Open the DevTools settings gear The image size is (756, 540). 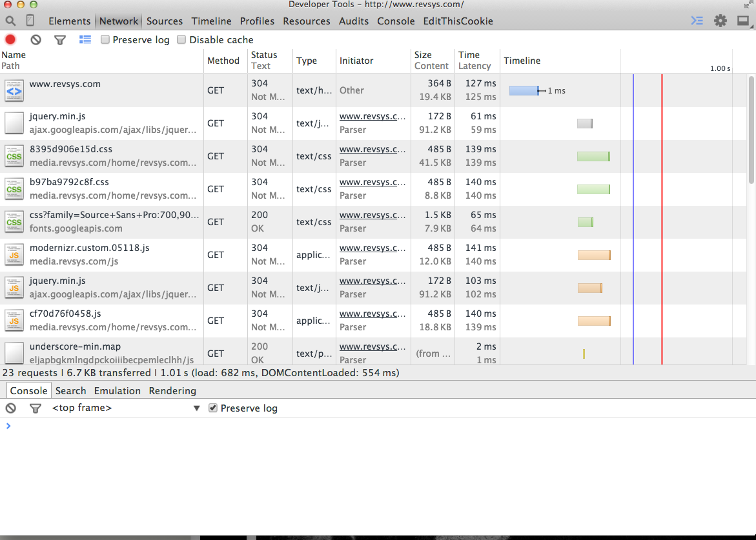[x=720, y=20]
